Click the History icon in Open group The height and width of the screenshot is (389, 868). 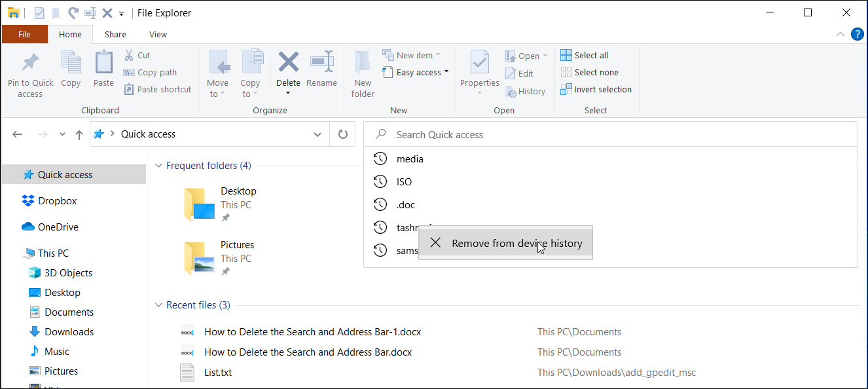pyautogui.click(x=511, y=92)
